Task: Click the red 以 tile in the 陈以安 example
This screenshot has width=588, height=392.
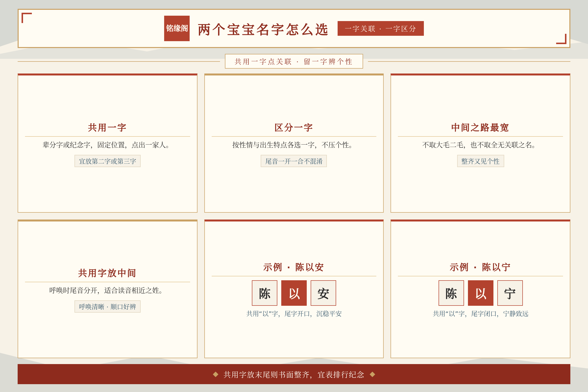Action: (294, 293)
